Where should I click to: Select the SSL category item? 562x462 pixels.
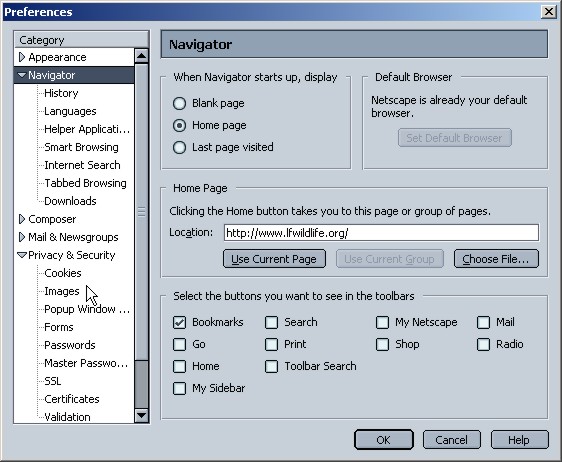53,381
